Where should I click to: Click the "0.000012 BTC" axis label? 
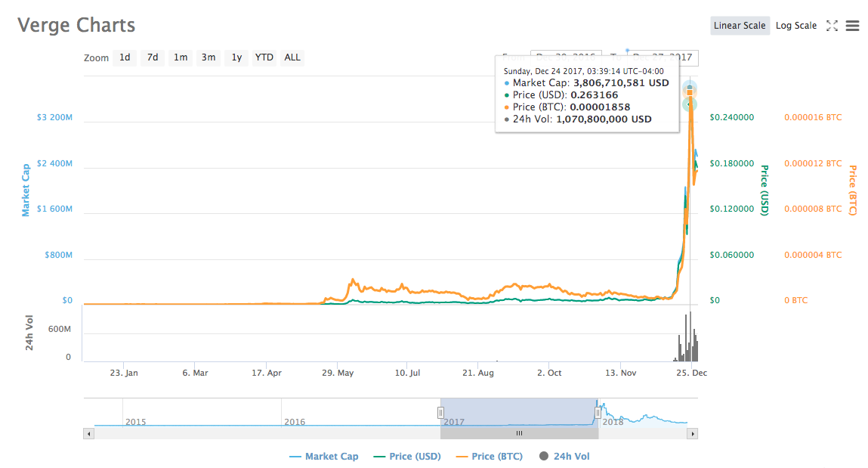point(813,163)
